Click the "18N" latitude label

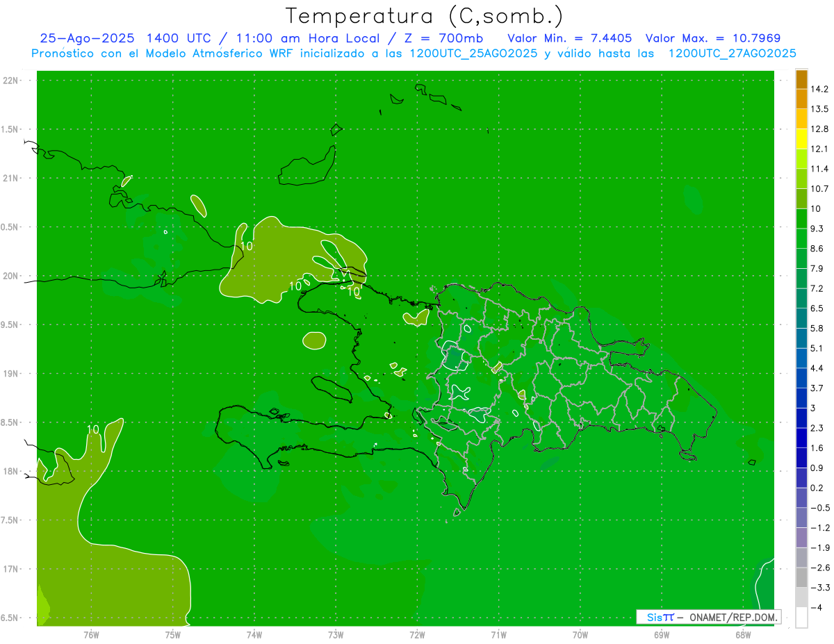coord(12,472)
